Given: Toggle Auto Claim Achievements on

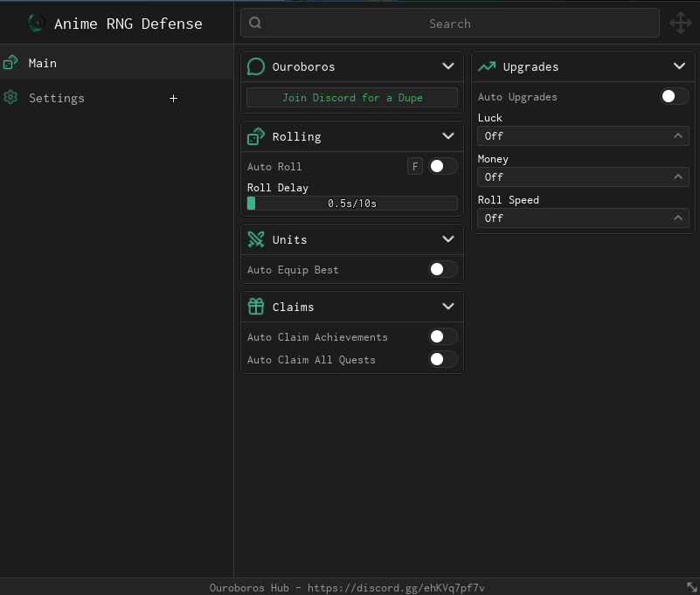Looking at the screenshot, I should [x=442, y=337].
